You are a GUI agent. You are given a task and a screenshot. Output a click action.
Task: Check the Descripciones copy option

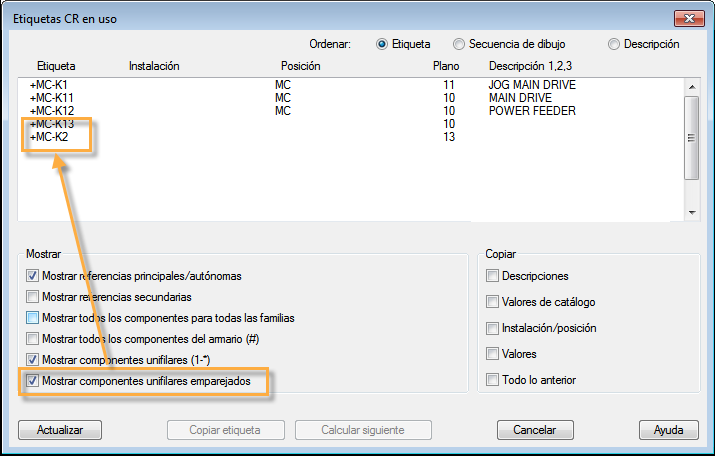pos(492,276)
